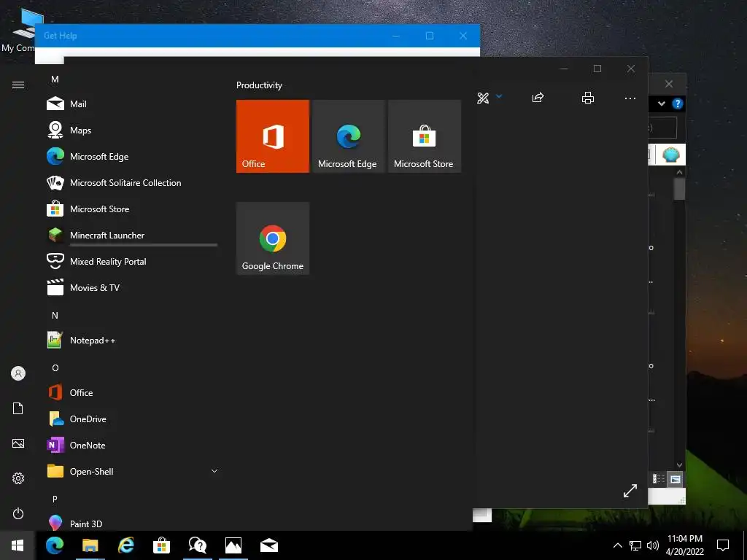
Task: Open Microsoft Edge in the app list
Action: (x=131, y=156)
